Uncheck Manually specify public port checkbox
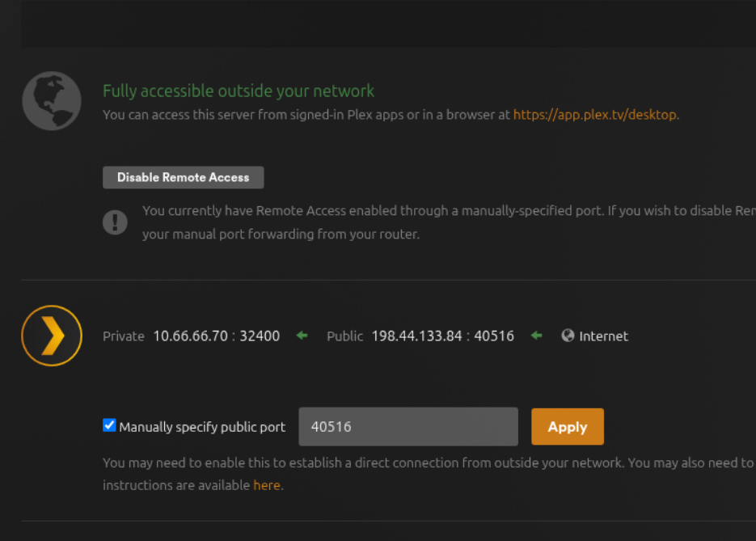The width and height of the screenshot is (756, 541). (109, 425)
